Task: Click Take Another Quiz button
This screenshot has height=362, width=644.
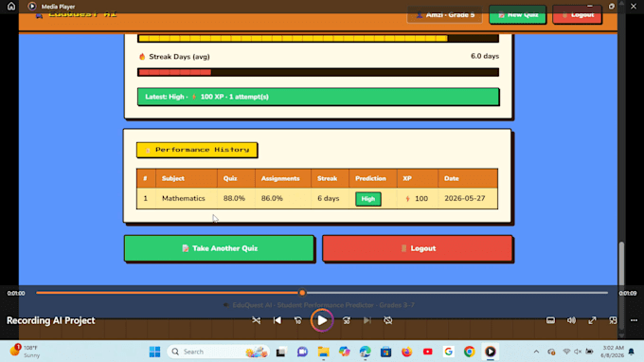Action: pos(220,248)
